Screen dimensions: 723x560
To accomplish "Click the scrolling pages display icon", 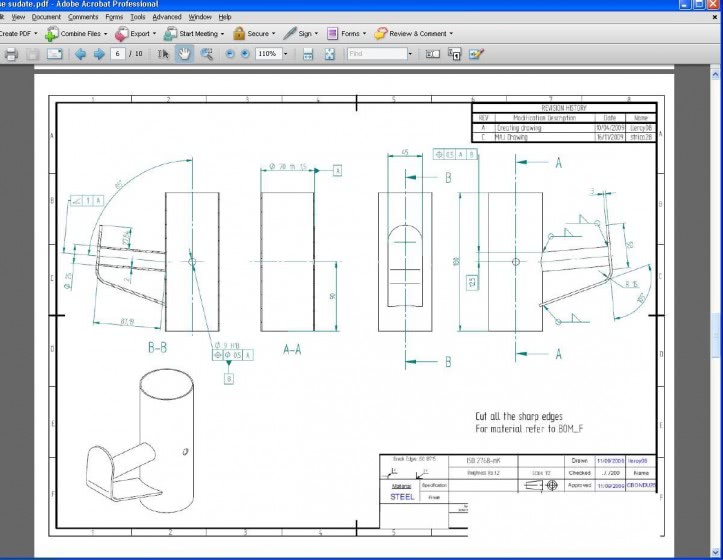I will coord(308,54).
